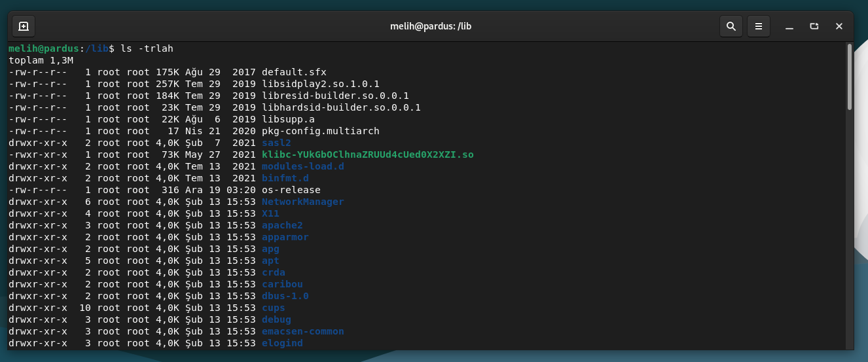Maximize the terminal window
The width and height of the screenshot is (868, 362).
click(814, 26)
